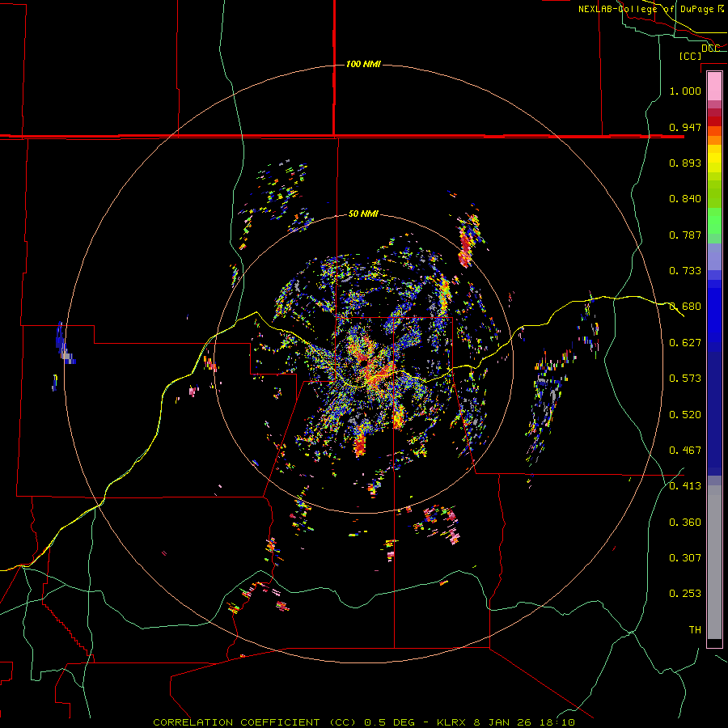Click the 0.680 legend value

(x=685, y=307)
